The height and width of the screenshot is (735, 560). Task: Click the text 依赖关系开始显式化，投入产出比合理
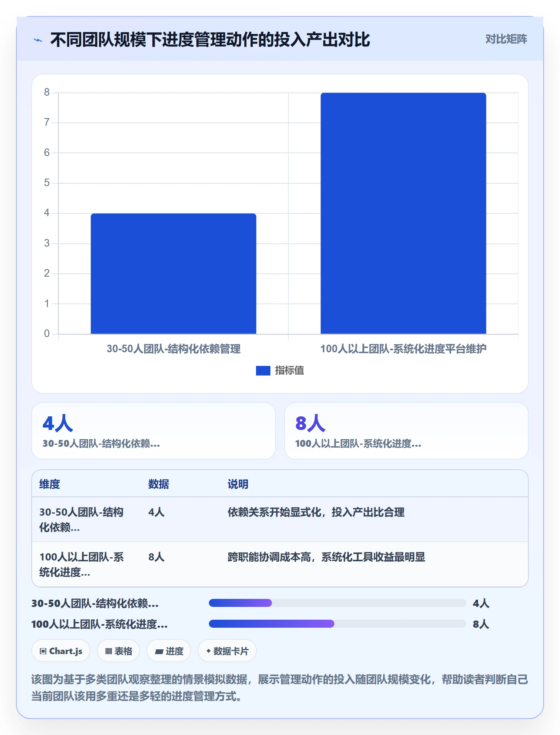316,512
